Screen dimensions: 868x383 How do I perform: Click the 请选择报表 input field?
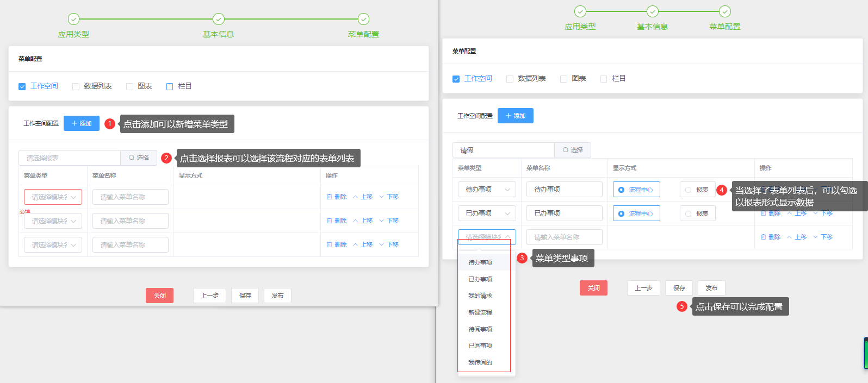click(70, 158)
